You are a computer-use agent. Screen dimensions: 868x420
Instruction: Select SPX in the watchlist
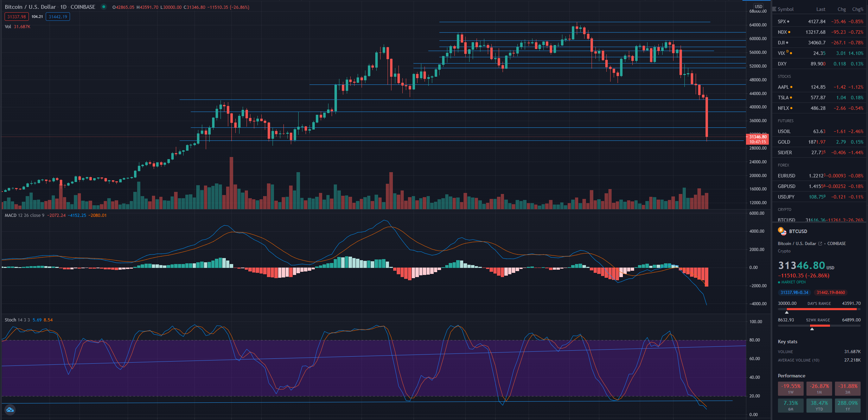point(820,21)
